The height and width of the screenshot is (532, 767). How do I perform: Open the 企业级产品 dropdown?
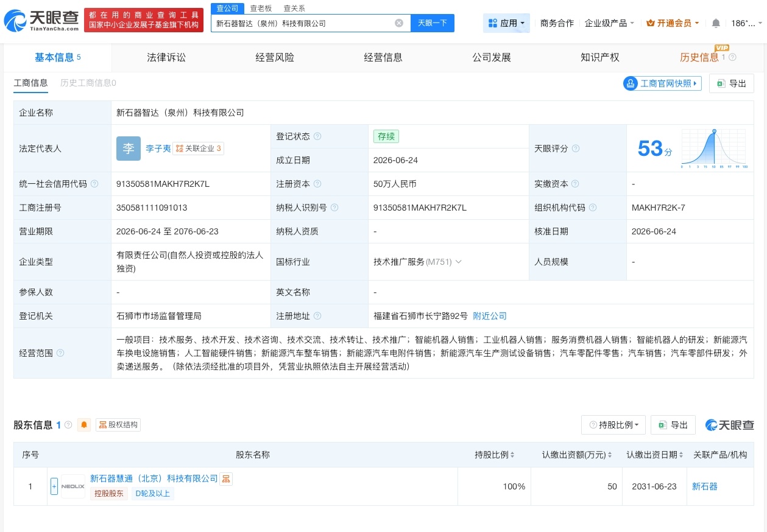tap(609, 23)
